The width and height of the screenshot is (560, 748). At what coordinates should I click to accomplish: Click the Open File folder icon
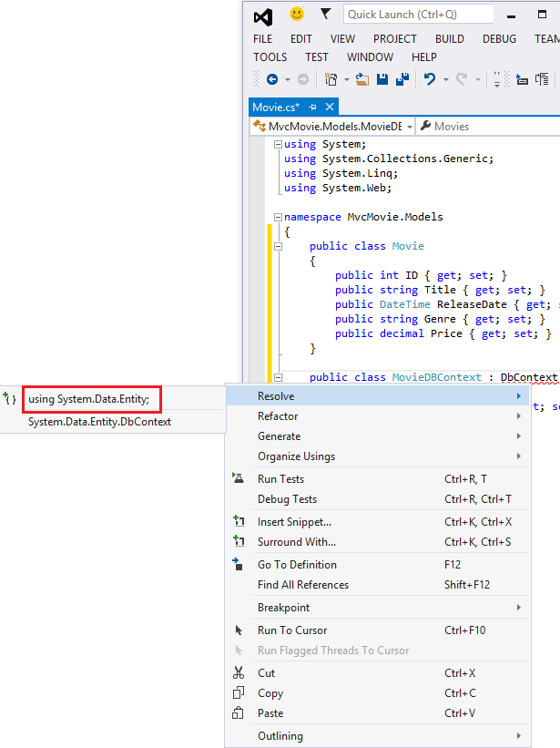362,79
